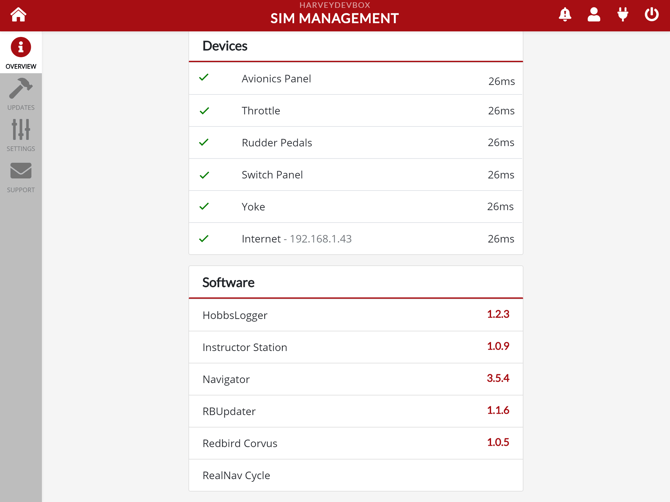
Task: Open the user account icon
Action: (594, 15)
